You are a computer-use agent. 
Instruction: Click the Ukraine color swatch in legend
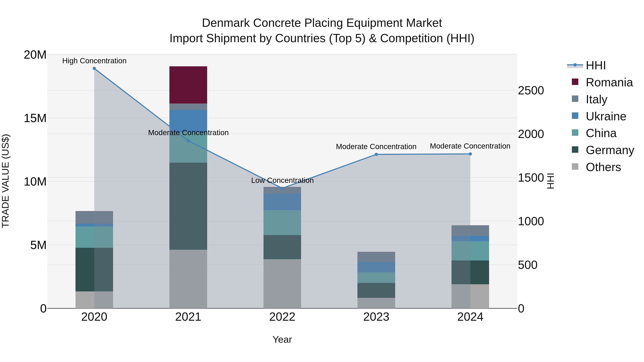pyautogui.click(x=575, y=116)
